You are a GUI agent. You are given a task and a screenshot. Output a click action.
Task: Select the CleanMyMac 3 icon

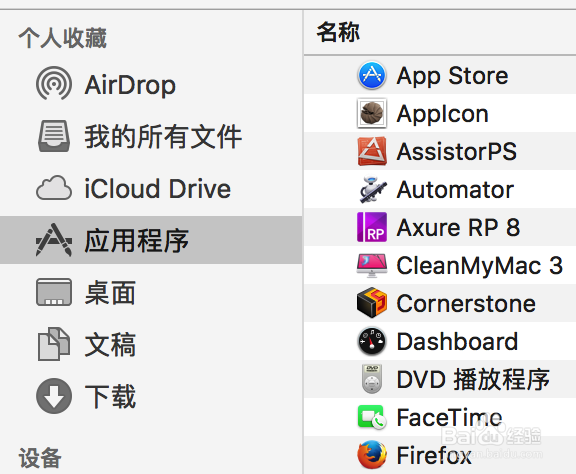(372, 265)
